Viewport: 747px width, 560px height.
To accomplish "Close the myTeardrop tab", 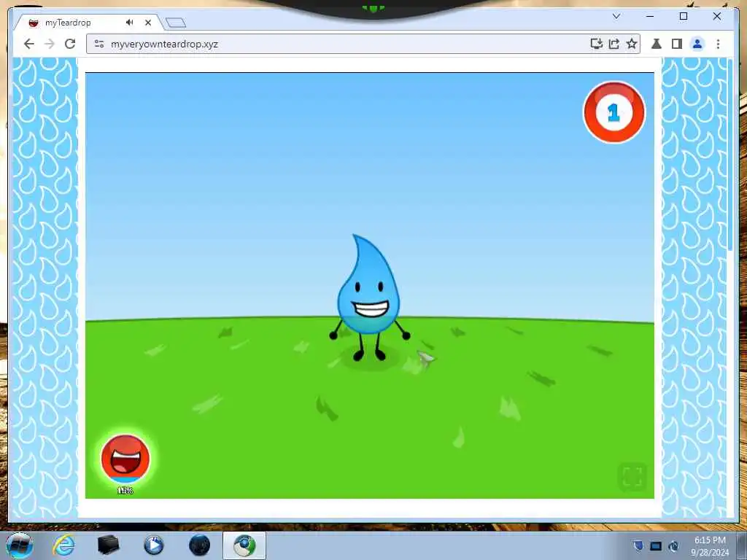I will 148,23.
